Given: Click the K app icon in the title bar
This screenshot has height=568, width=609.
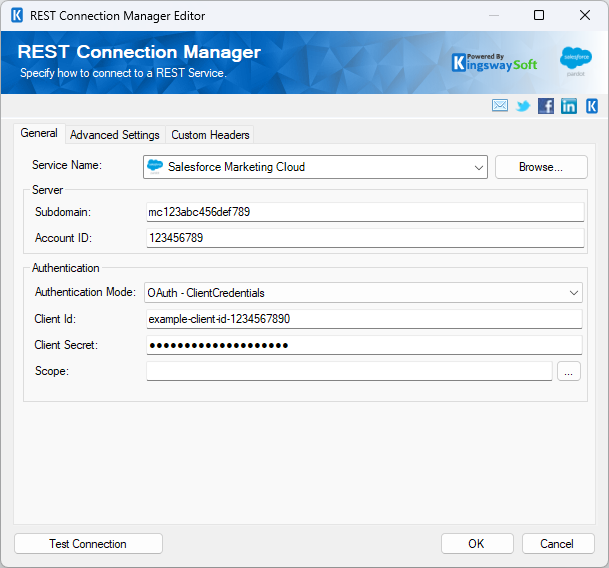Looking at the screenshot, I should click(x=17, y=16).
